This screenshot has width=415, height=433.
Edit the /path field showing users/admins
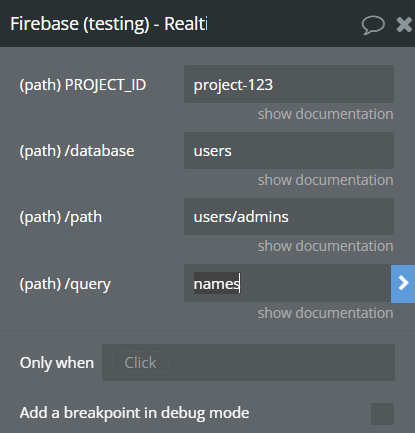(289, 216)
